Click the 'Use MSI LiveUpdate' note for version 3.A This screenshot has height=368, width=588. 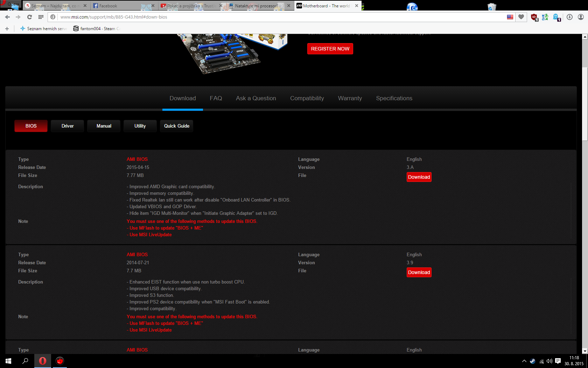[149, 234]
